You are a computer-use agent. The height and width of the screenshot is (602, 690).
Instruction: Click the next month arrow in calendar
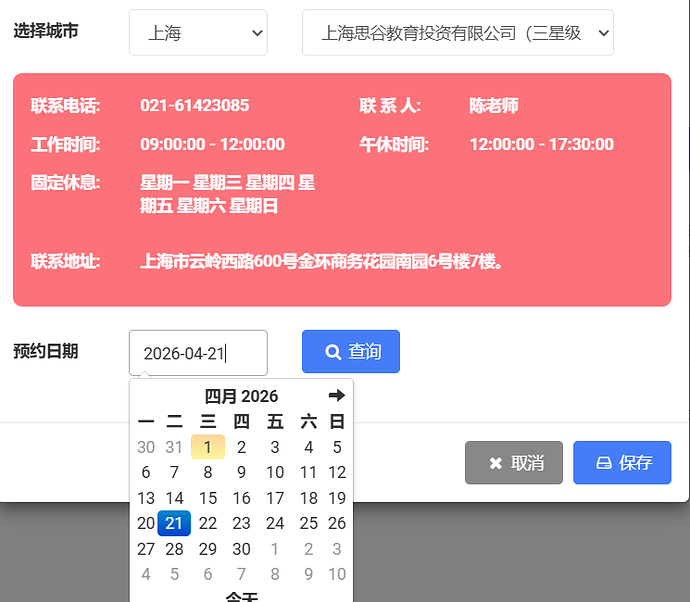[x=336, y=396]
